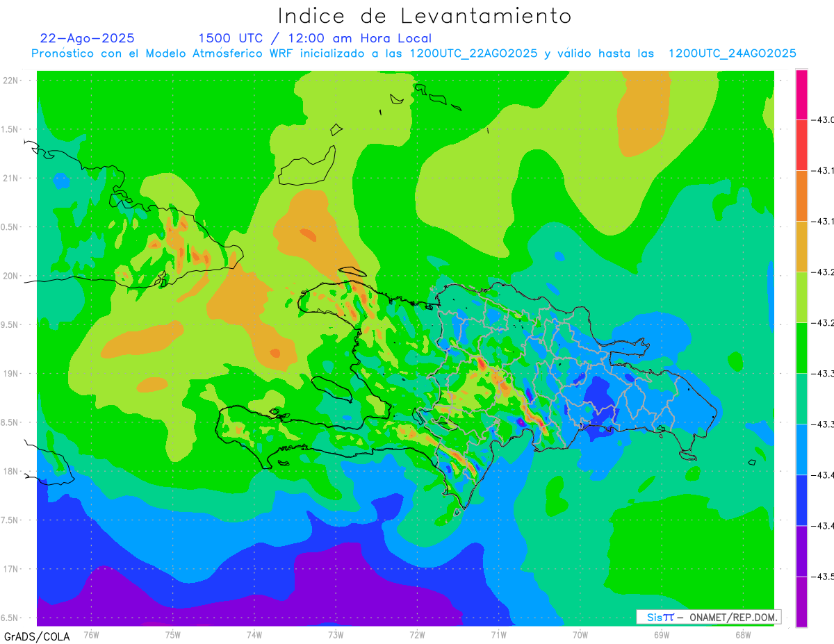Click the "21N" latitude label
The height and width of the screenshot is (644, 834).
[12, 178]
